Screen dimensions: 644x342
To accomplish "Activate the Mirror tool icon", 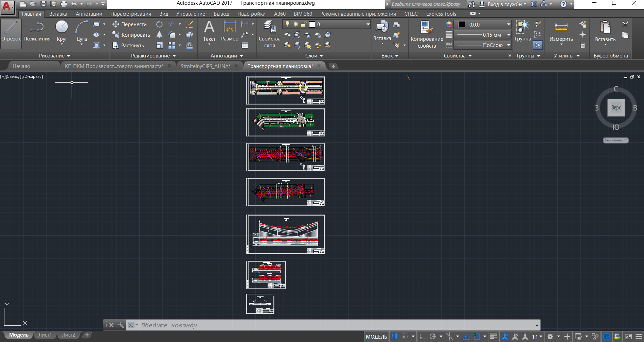I will pyautogui.click(x=159, y=35).
